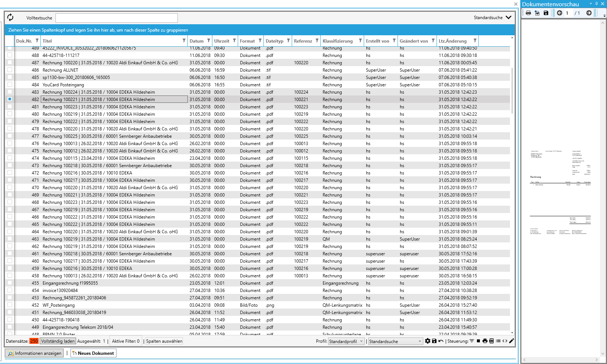Send the previewed document by email
Image resolution: width=607 pixels, height=364 pixels.
pyautogui.click(x=537, y=13)
